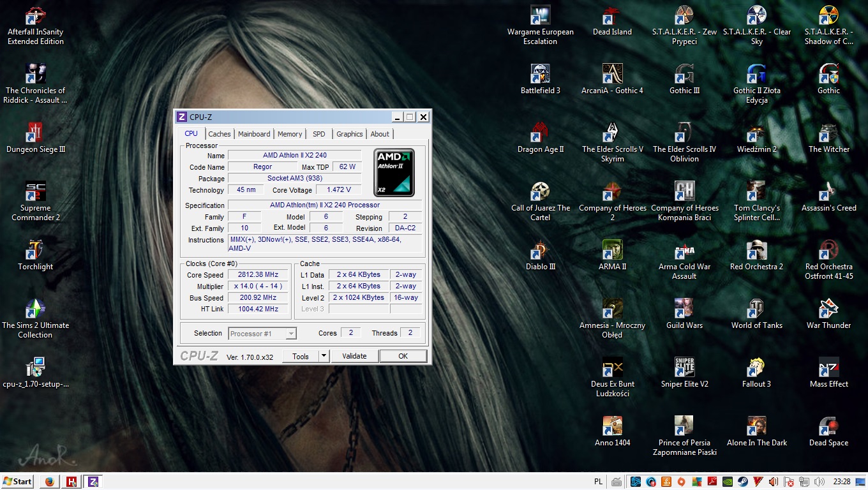Open The Sims 2 Ultimate Collection icon

tap(35, 319)
